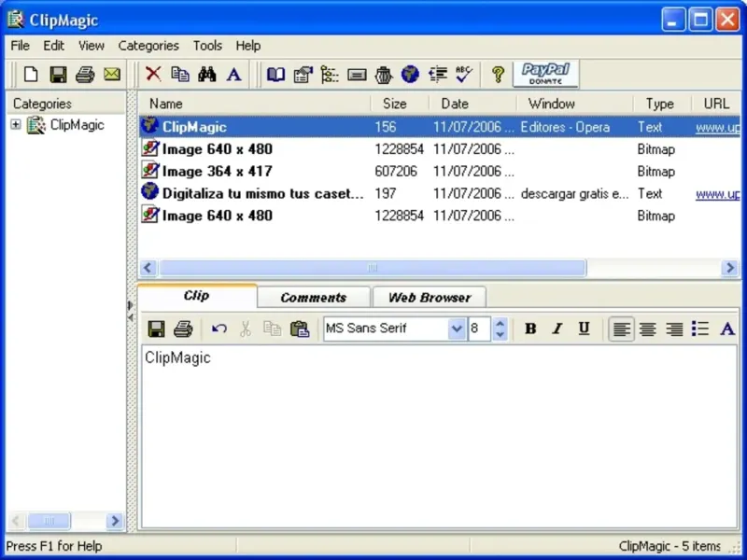The image size is (747, 560).
Task: Click the properties page toolbar icon
Action: click(303, 75)
